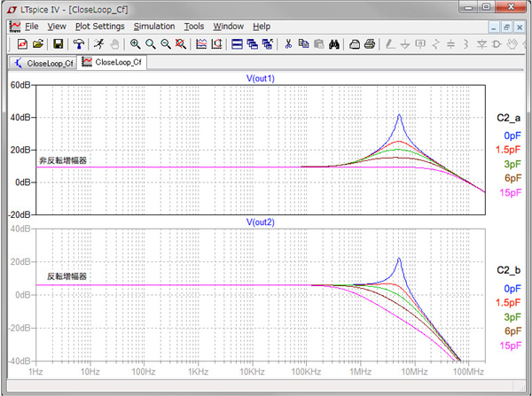Click the Print icon in toolbar
Image resolution: width=532 pixels, height=396 pixels.
coord(370,43)
